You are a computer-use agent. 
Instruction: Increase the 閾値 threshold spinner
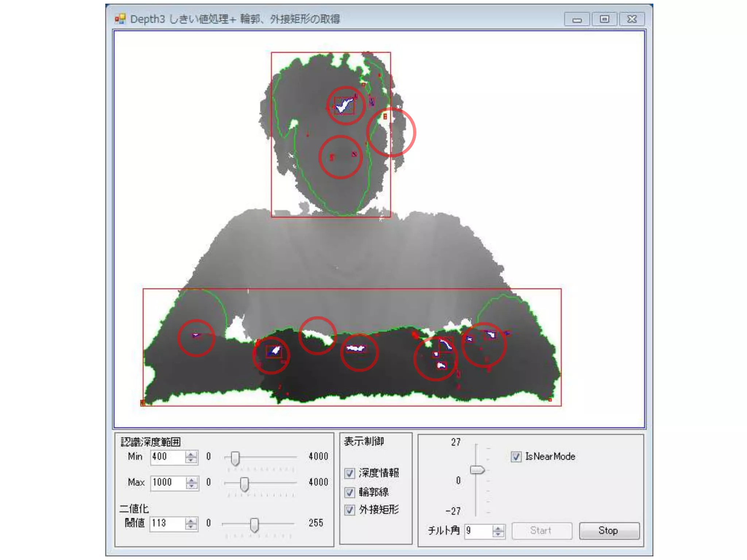191,521
